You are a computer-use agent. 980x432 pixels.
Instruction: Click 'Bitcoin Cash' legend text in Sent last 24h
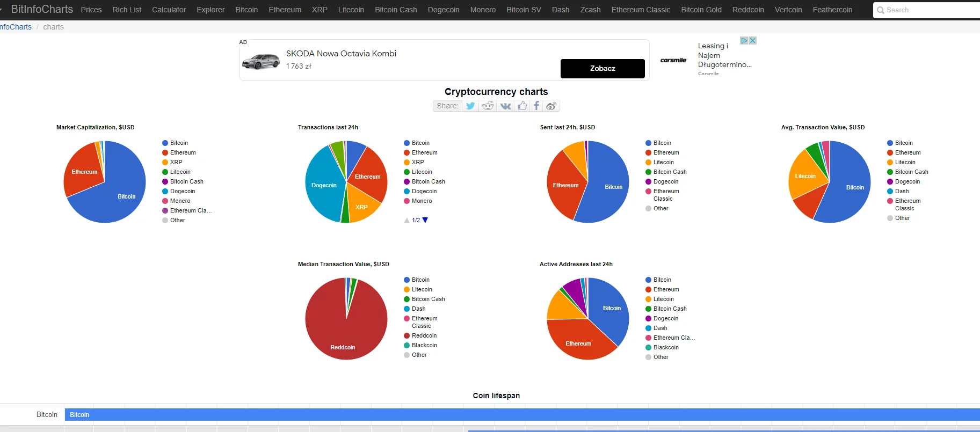[670, 172]
